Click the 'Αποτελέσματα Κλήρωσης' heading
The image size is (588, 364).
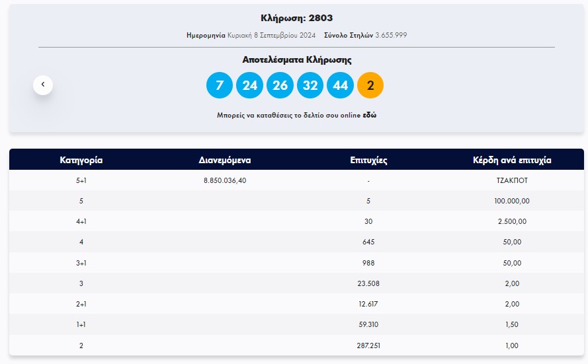296,60
